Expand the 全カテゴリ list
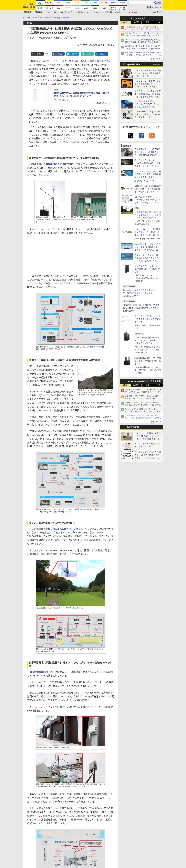Screen dimensions: 186x868 coord(157,12)
